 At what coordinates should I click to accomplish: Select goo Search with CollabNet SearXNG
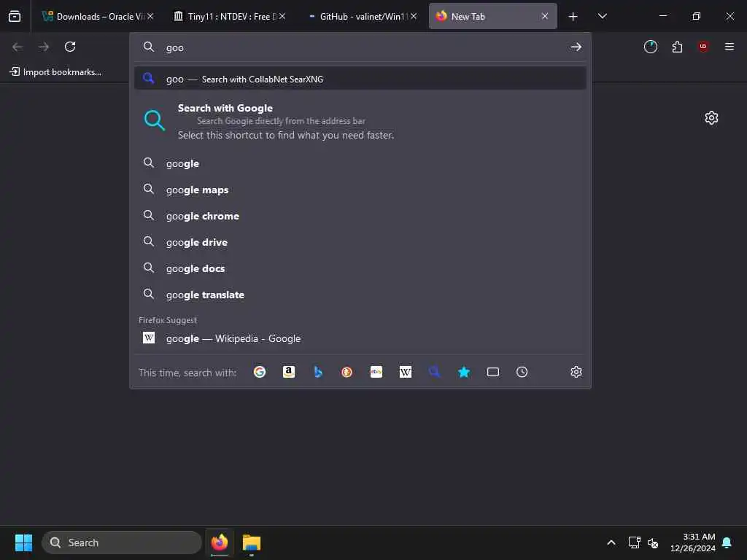pos(360,79)
